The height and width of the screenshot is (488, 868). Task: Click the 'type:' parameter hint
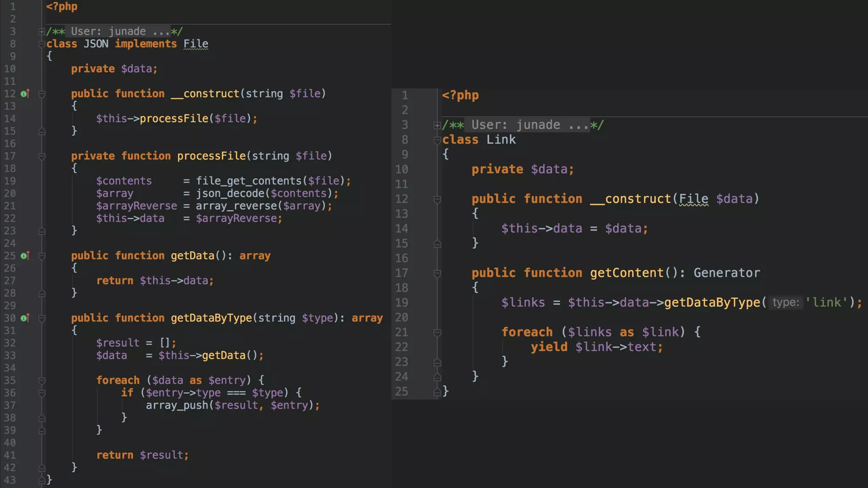click(x=785, y=302)
